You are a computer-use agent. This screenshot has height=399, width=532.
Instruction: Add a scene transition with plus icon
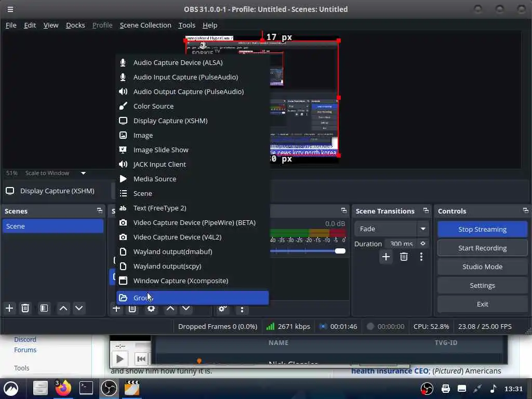pos(386,257)
